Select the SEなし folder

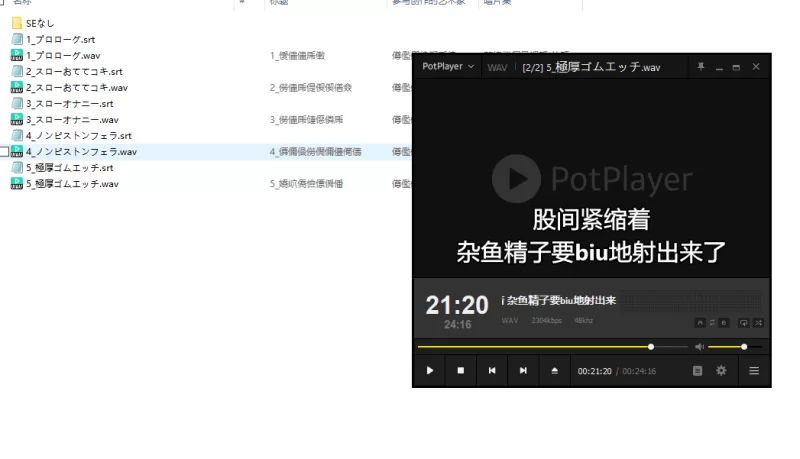(40, 23)
